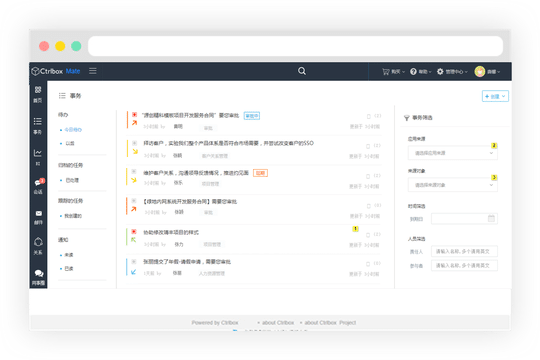540x360 pixels.
Task: Open the about Ctrlbox footer link
Action: point(278,323)
